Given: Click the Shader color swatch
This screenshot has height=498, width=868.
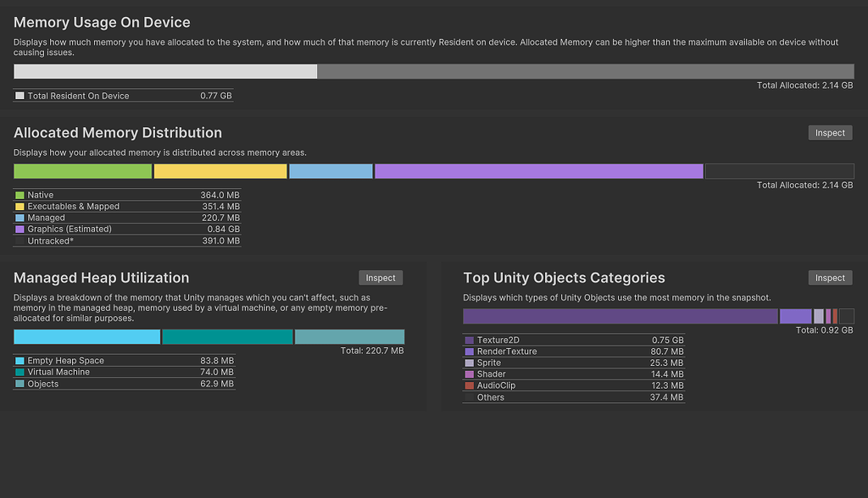Looking at the screenshot, I should (469, 373).
